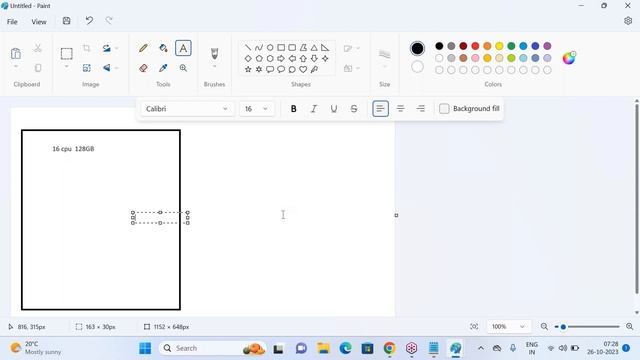
Task: Toggle Underline text formatting
Action: (x=333, y=109)
